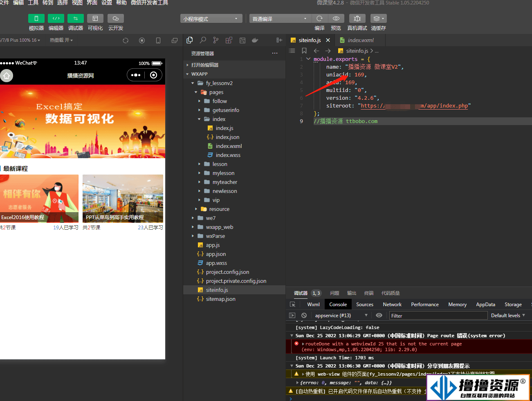Screen dimensions: 532x401
Task: Open the 问题 problems panel tab
Action: 334,293
